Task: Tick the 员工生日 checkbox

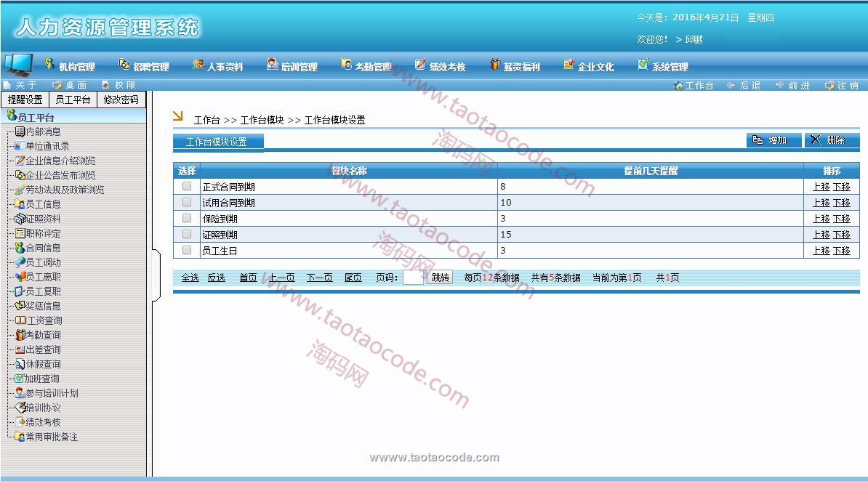Action: 187,250
